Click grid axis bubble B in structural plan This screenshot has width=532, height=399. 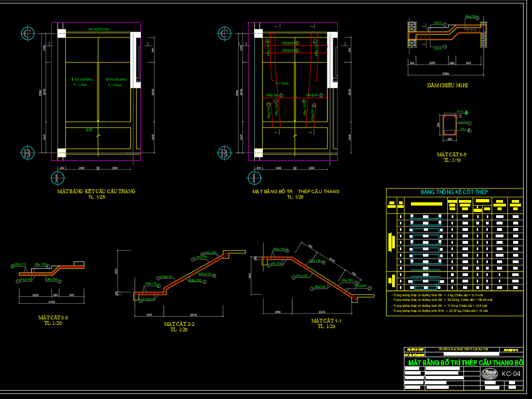(28, 153)
